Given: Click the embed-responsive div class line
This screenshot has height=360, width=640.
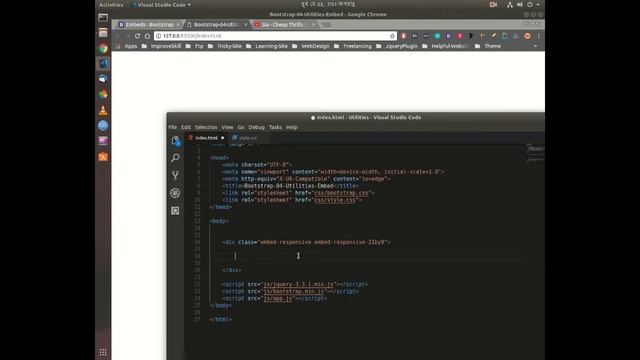Looking at the screenshot, I should tap(306, 242).
